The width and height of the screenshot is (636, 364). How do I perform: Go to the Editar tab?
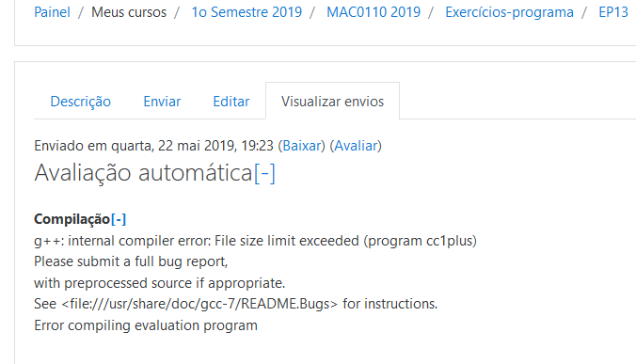coord(231,102)
